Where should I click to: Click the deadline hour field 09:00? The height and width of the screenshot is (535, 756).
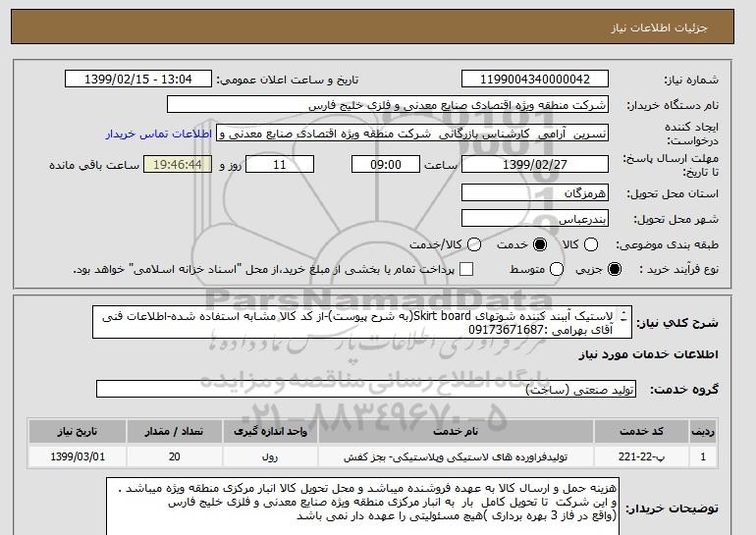(386, 164)
